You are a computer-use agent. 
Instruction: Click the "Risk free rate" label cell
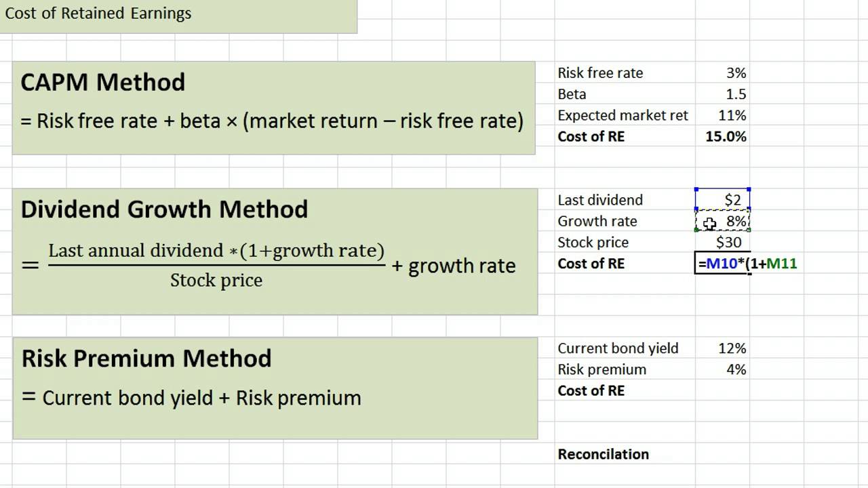click(x=600, y=73)
